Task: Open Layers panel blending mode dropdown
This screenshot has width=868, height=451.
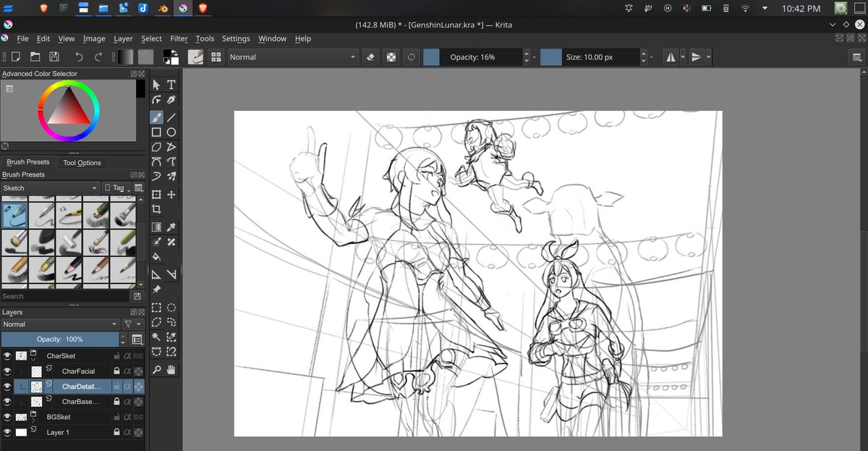Action: [60, 324]
